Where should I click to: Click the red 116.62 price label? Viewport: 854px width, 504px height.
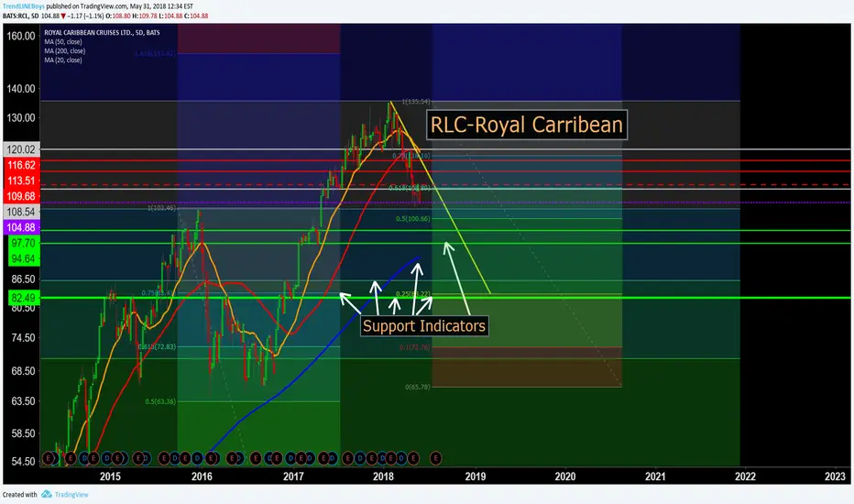point(21,165)
